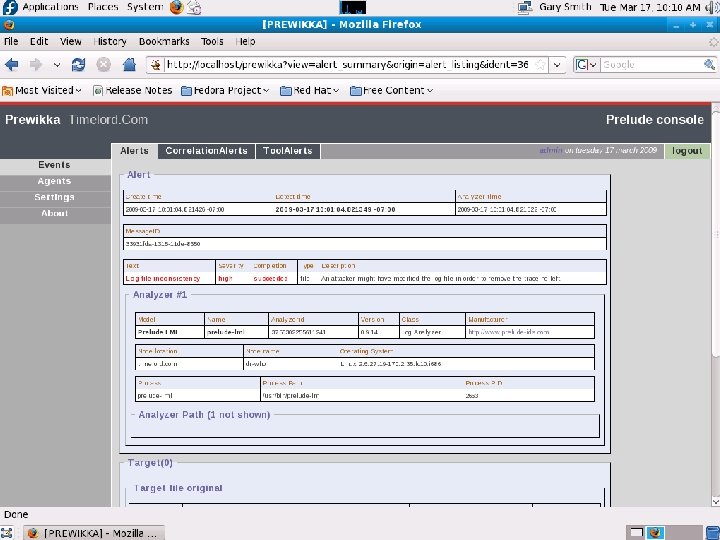Click the site identity icon in address bar
Viewport: 720px width, 540px height.
(x=156, y=65)
